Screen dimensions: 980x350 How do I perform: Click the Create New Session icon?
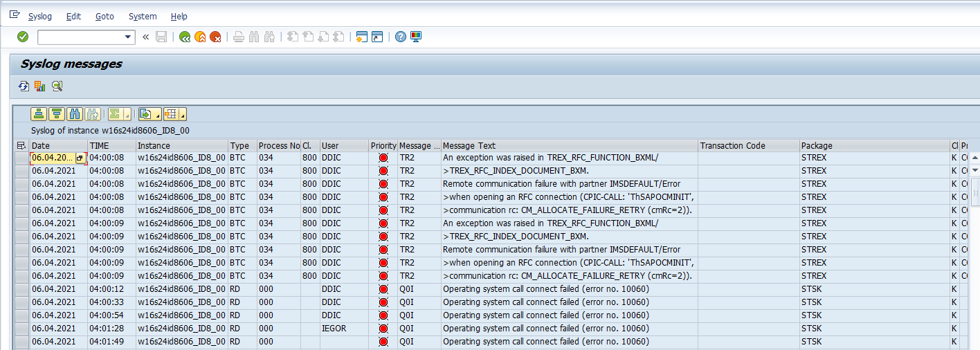[361, 37]
